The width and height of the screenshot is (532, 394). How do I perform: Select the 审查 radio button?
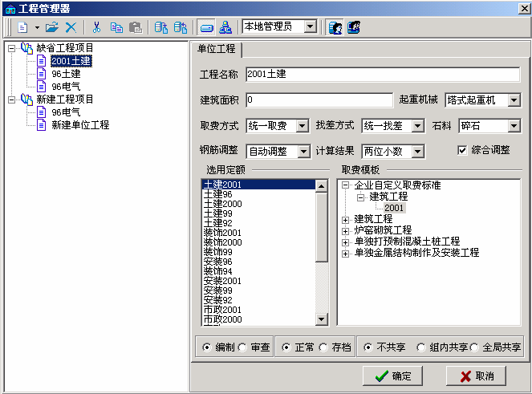coord(242,347)
